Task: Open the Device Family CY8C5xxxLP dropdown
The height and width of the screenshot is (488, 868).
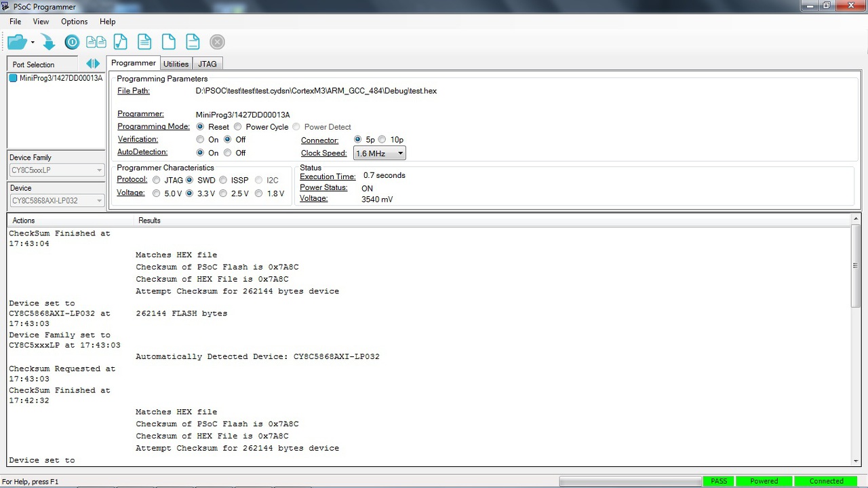Action: click(57, 170)
